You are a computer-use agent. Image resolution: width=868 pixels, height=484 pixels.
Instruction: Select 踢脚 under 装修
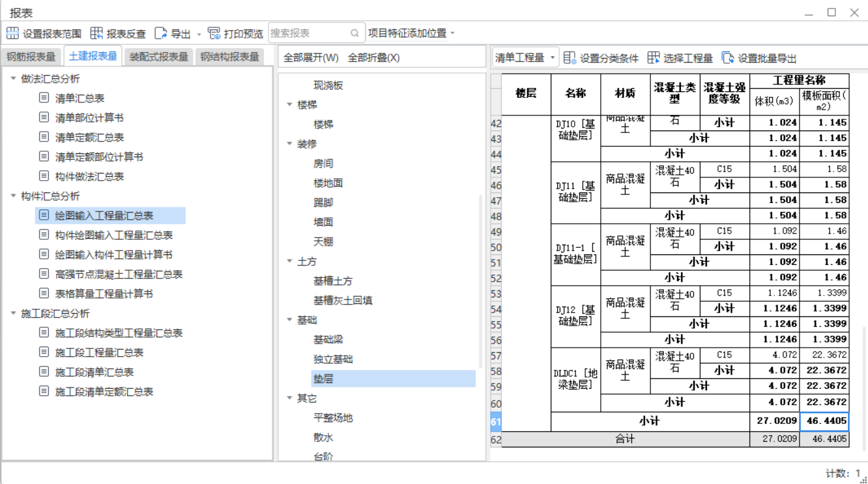coord(323,202)
